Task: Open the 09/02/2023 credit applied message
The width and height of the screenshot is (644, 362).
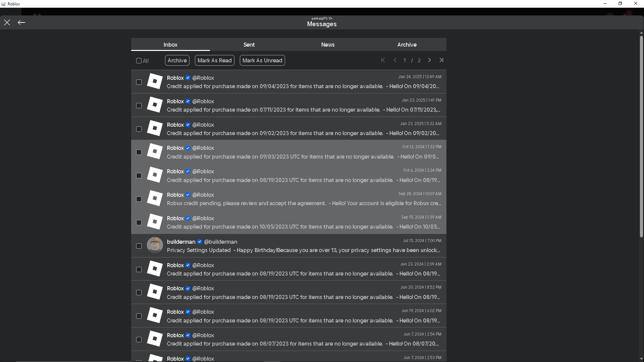Action: (x=289, y=129)
